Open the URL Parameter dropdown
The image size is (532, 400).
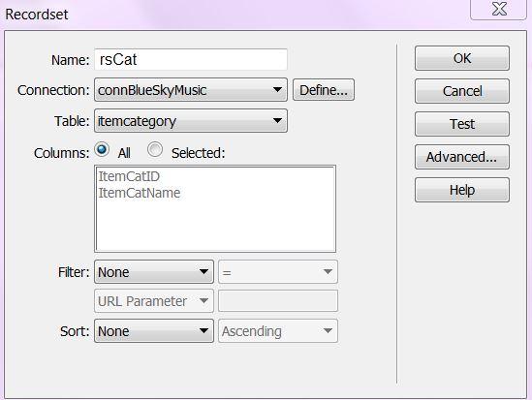pos(154,301)
